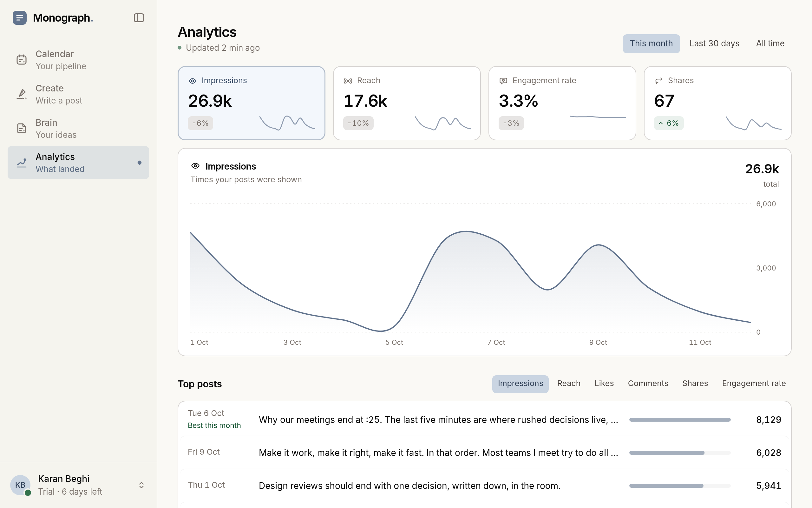The height and width of the screenshot is (508, 812).
Task: Select the Engagement rate metric card
Action: tap(562, 103)
